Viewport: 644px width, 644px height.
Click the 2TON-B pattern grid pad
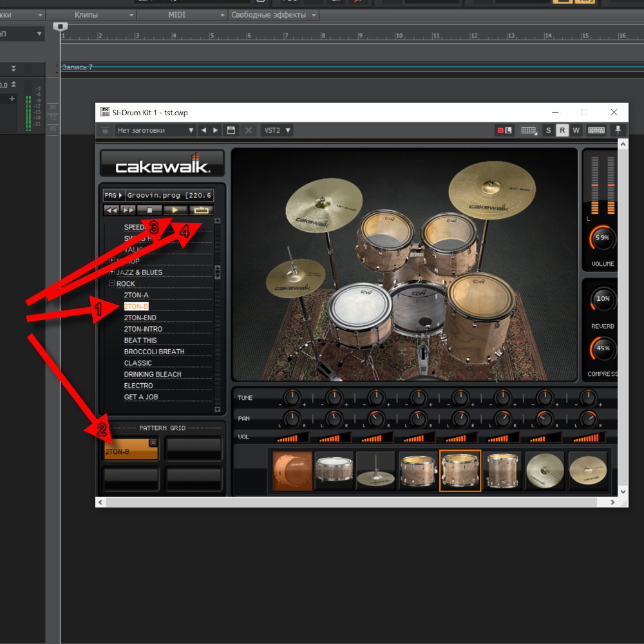[131, 450]
